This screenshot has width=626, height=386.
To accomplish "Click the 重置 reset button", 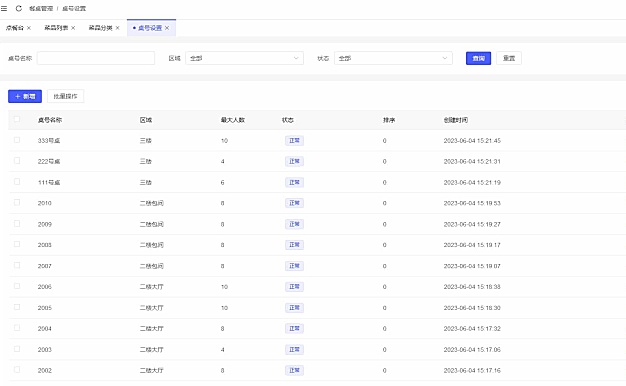I will (509, 58).
